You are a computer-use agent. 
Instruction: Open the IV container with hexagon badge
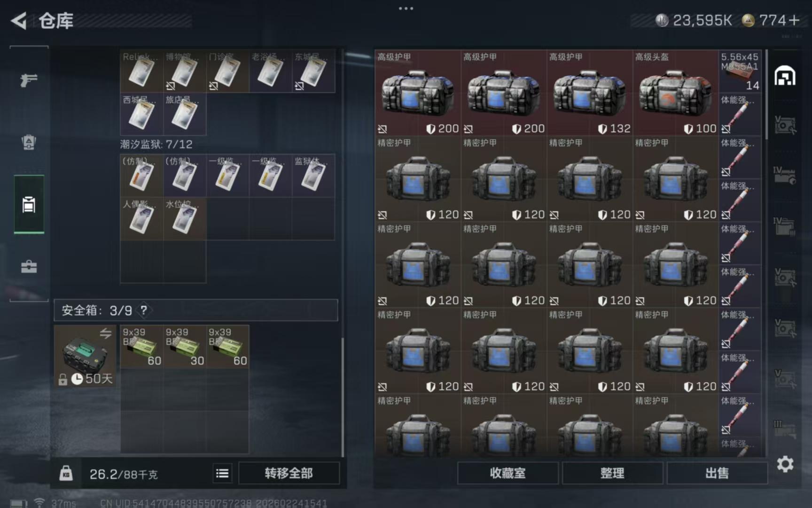pyautogui.click(x=785, y=175)
